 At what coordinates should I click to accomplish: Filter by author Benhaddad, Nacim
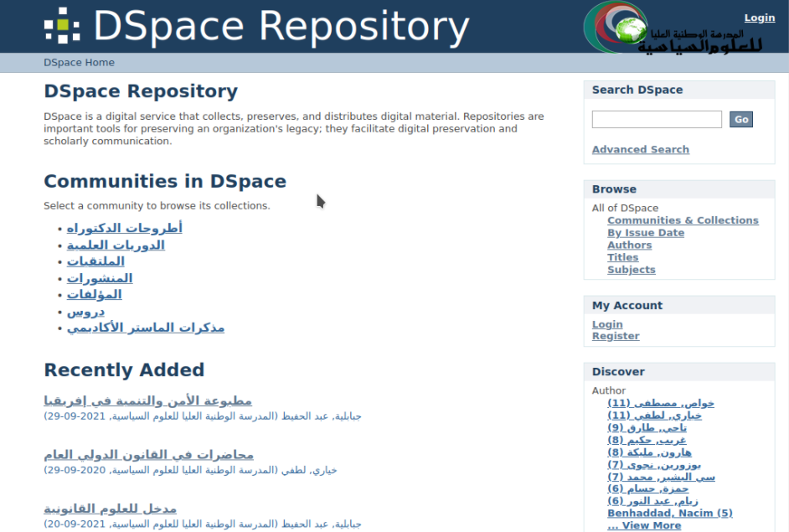click(x=669, y=513)
